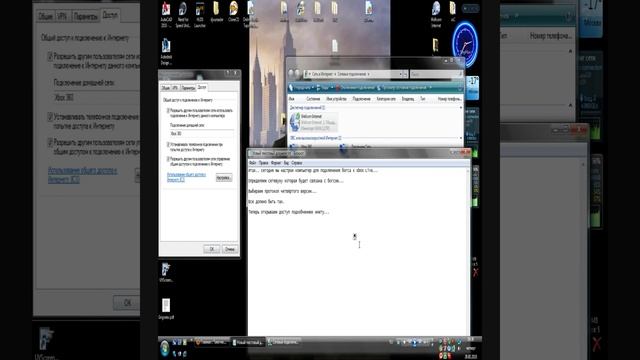The width and height of the screenshot is (640, 360).
Task: Click the help icon on Network Connections toolbar
Action: 460,88
